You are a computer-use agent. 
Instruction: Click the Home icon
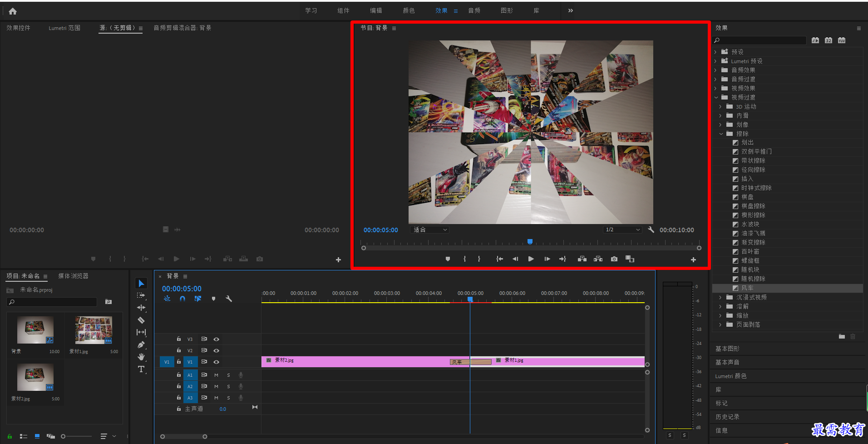tap(13, 11)
